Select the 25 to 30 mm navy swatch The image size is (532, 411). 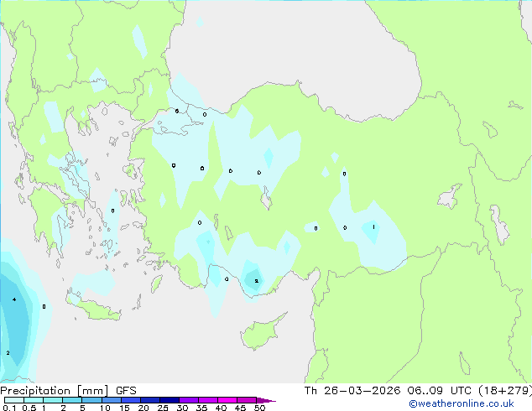tap(169, 400)
